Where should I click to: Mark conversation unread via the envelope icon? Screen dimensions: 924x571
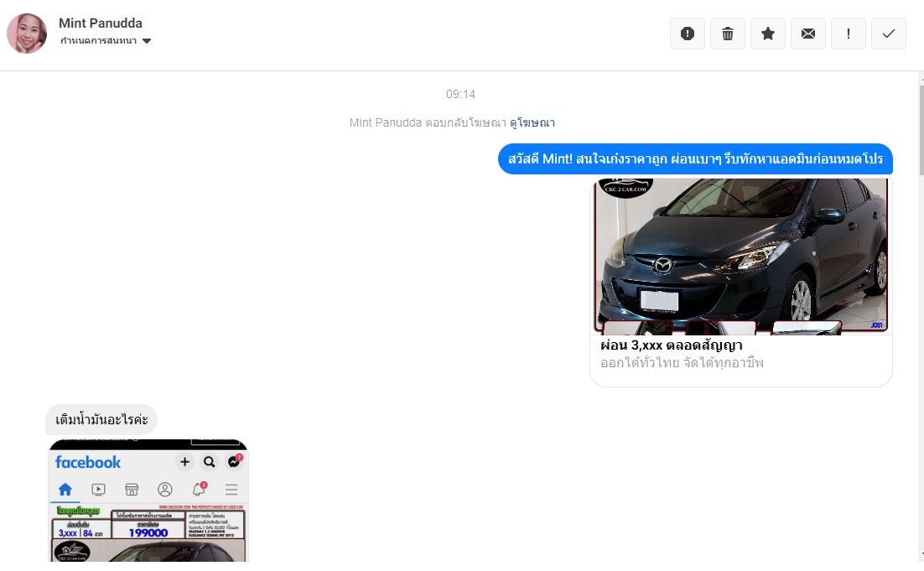click(x=807, y=34)
